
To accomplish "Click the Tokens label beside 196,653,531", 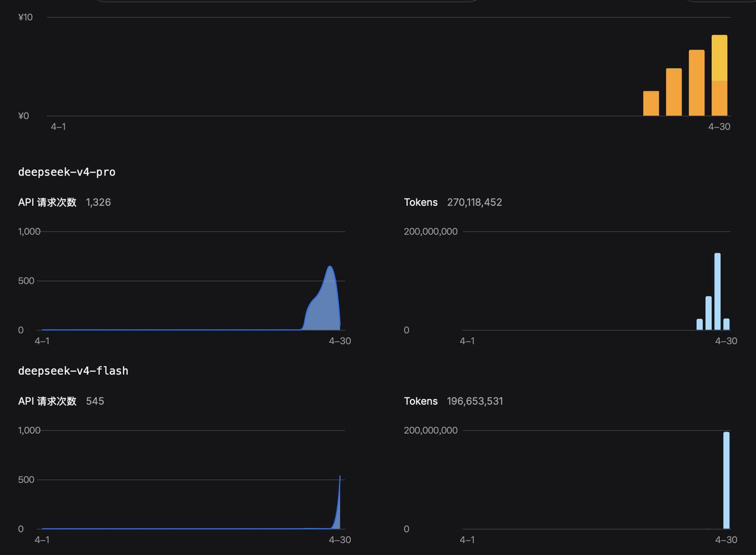I will (x=421, y=401).
